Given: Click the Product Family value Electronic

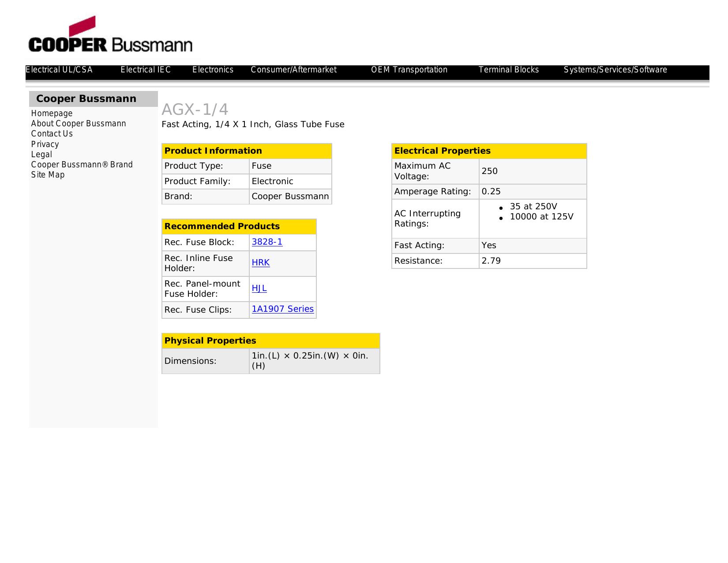Looking at the screenshot, I should tap(272, 181).
